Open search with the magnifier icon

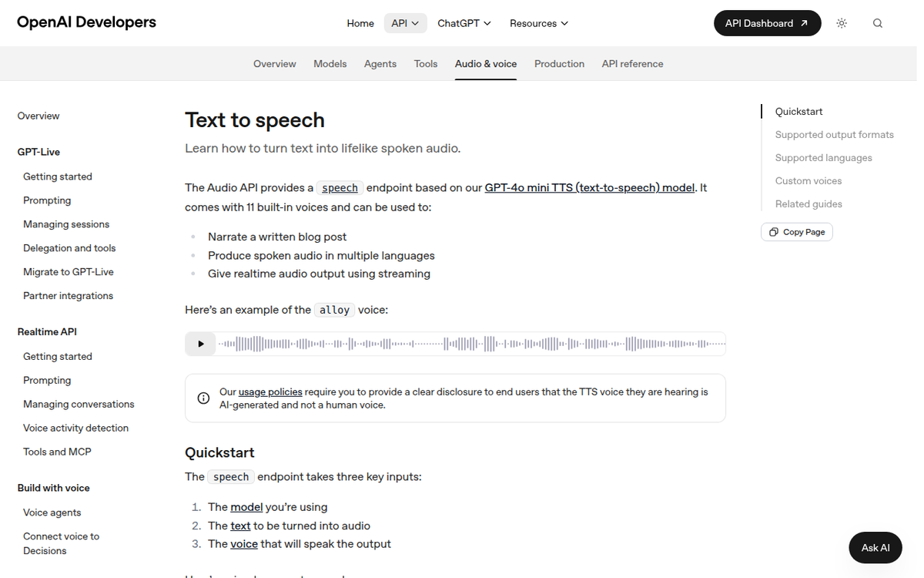click(x=878, y=23)
